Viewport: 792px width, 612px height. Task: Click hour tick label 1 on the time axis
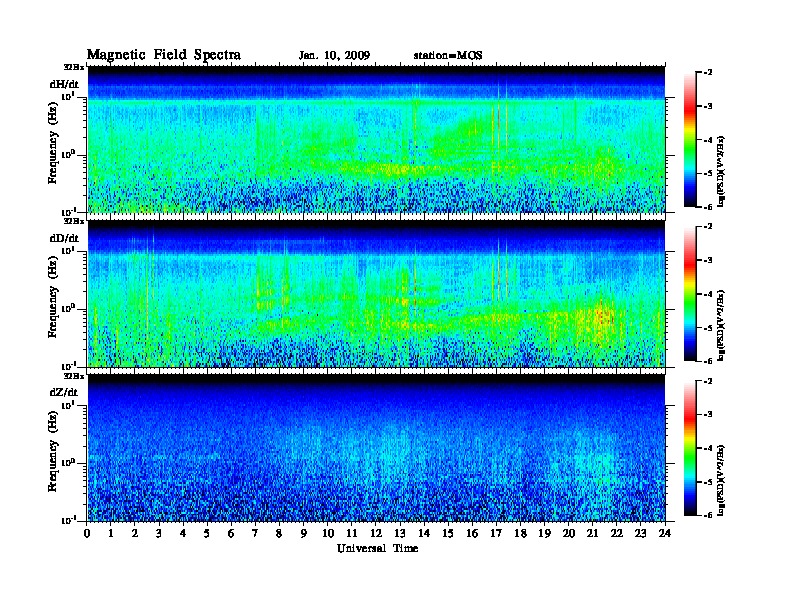pos(111,533)
